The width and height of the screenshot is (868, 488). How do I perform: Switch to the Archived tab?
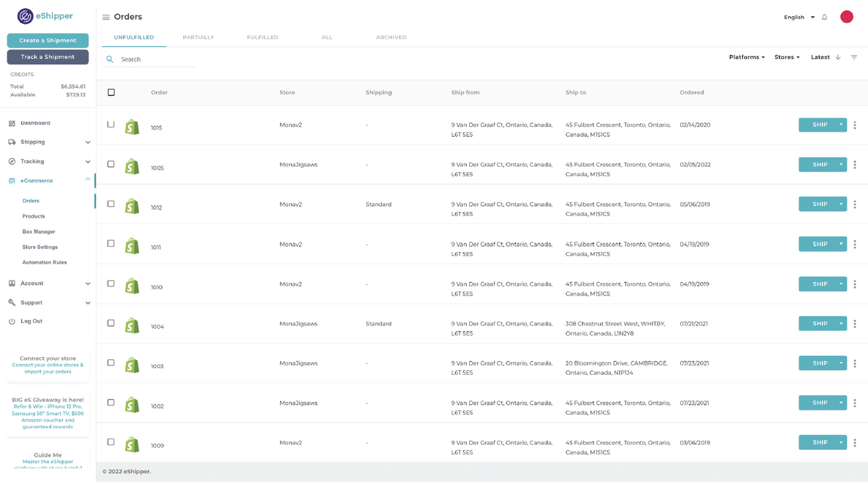[x=391, y=37]
